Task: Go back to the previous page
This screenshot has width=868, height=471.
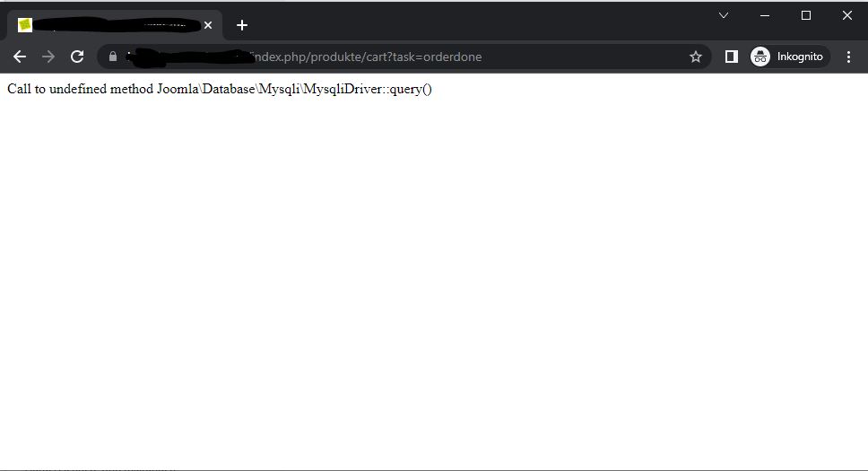Action: (20, 57)
